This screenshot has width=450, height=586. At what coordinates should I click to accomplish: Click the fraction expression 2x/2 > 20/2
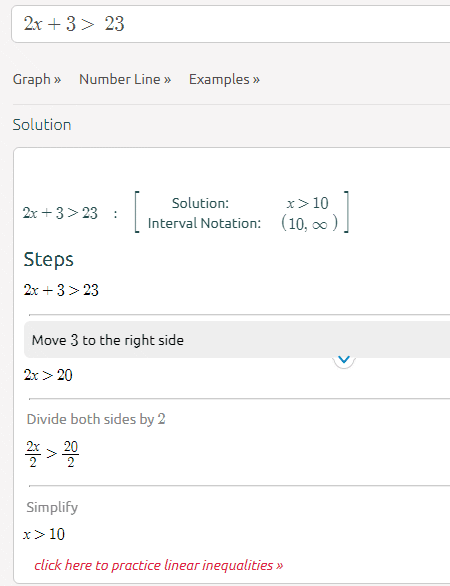click(x=52, y=454)
